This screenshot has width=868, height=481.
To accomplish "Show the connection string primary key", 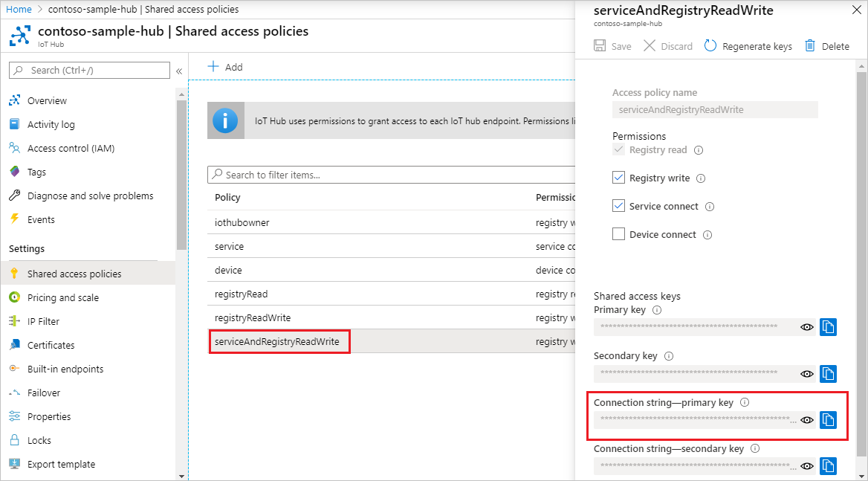I will point(807,420).
